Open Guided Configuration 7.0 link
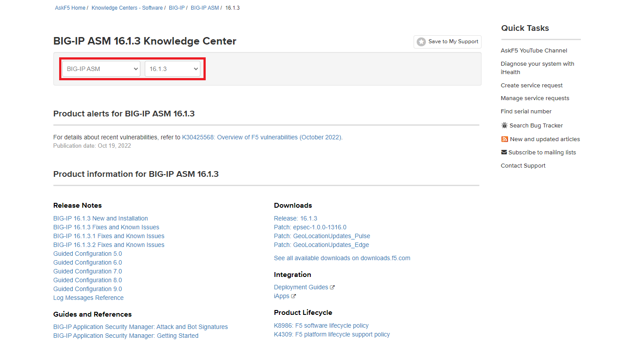The height and width of the screenshot is (340, 644). 87,271
